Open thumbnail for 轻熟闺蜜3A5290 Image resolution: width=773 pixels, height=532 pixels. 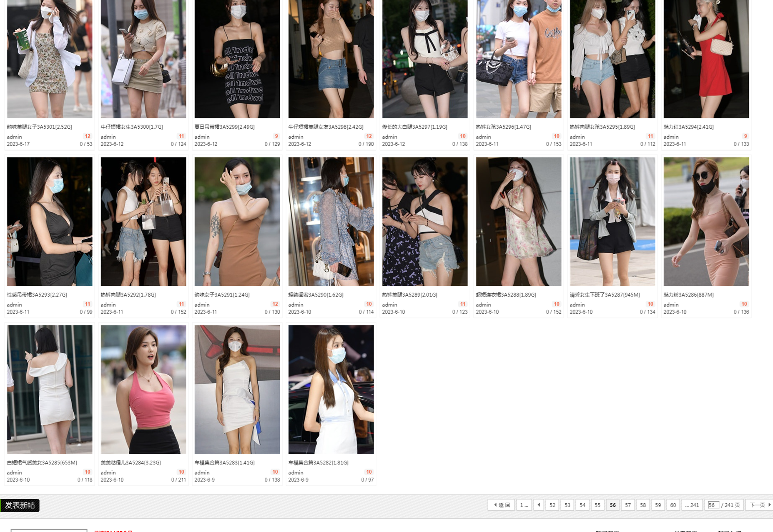pyautogui.click(x=331, y=221)
